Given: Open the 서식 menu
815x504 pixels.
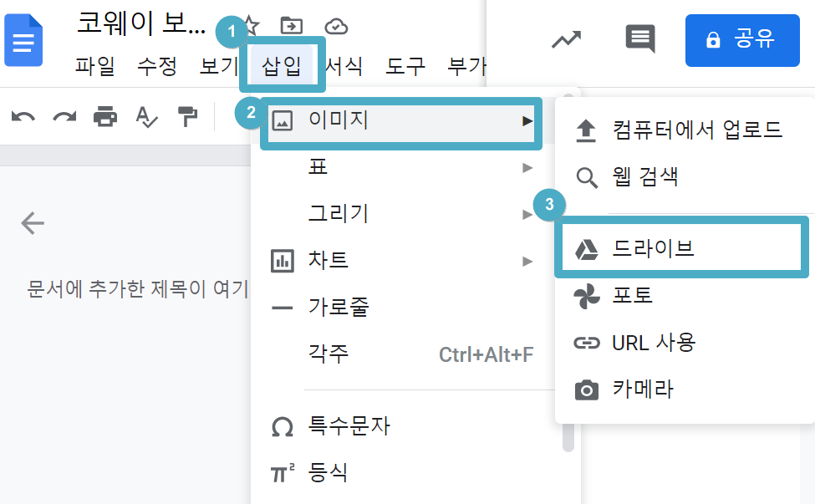Looking at the screenshot, I should tap(344, 67).
